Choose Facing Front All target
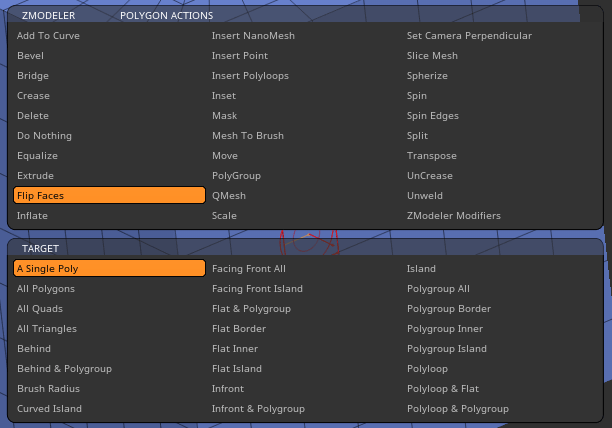The width and height of the screenshot is (612, 428). (249, 269)
